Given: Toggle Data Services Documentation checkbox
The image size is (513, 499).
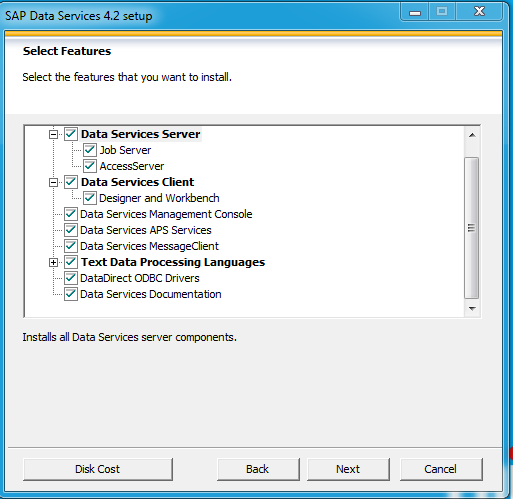Looking at the screenshot, I should click(x=71, y=294).
